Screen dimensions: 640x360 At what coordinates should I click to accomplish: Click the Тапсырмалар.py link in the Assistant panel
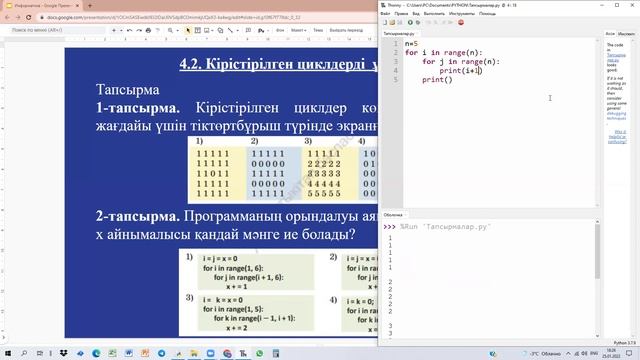click(x=616, y=57)
